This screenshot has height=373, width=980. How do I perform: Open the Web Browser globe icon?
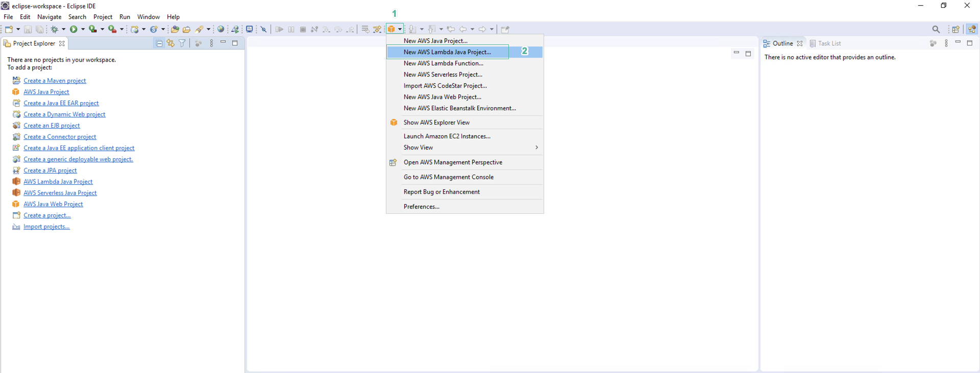(221, 30)
